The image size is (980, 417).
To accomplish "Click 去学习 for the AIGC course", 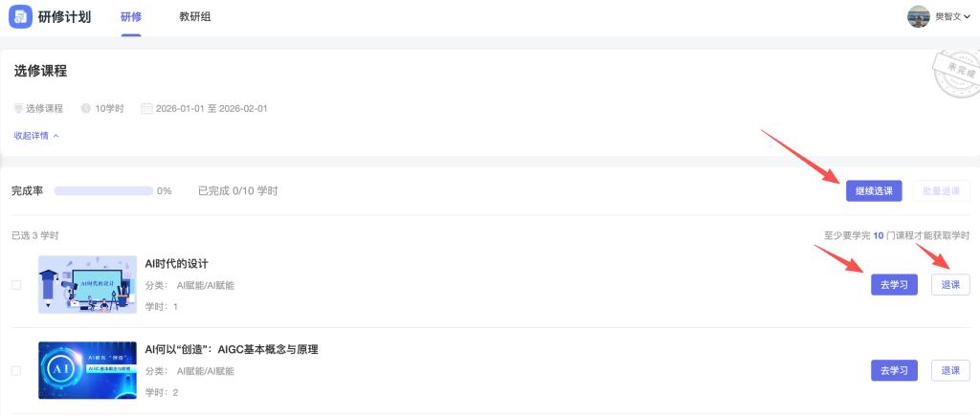I will [894, 370].
